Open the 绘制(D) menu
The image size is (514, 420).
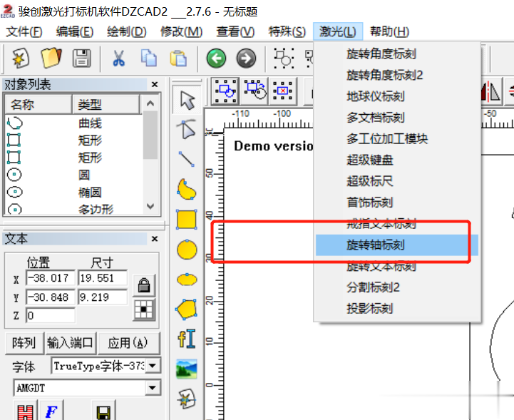tap(126, 32)
